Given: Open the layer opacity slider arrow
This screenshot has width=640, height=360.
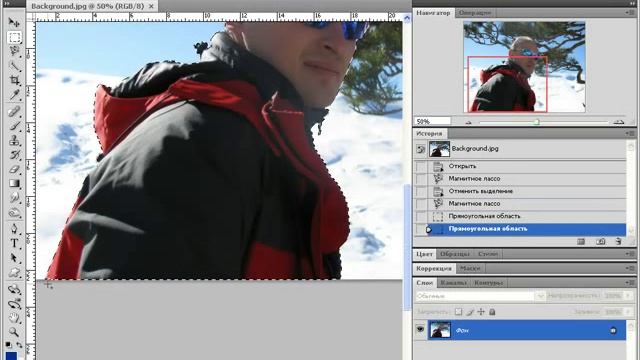Looking at the screenshot, I should coord(629,296).
